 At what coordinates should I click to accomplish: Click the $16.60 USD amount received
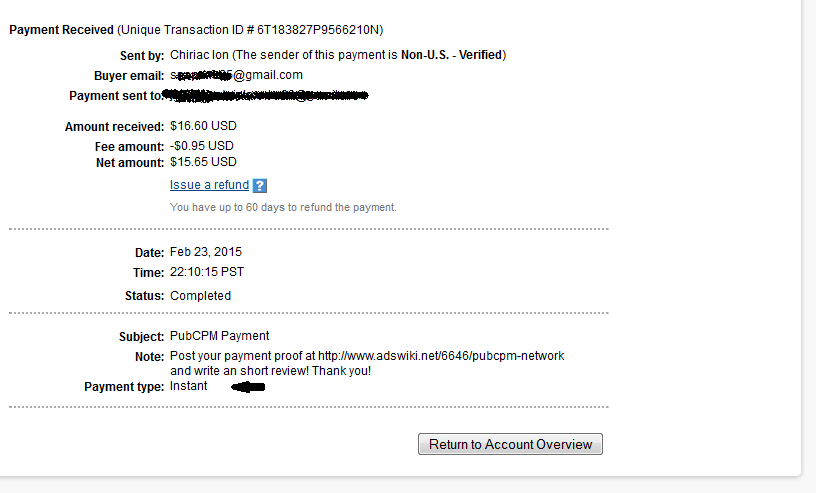click(x=203, y=126)
